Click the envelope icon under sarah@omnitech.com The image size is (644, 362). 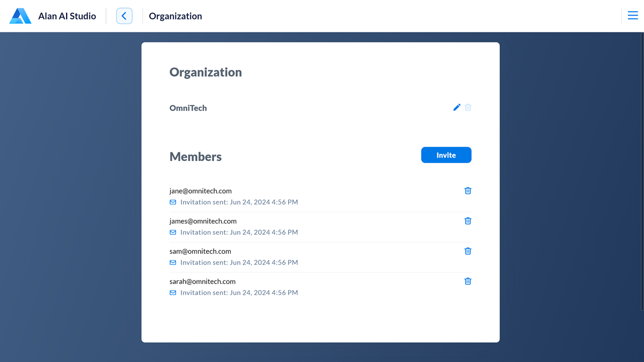point(173,293)
